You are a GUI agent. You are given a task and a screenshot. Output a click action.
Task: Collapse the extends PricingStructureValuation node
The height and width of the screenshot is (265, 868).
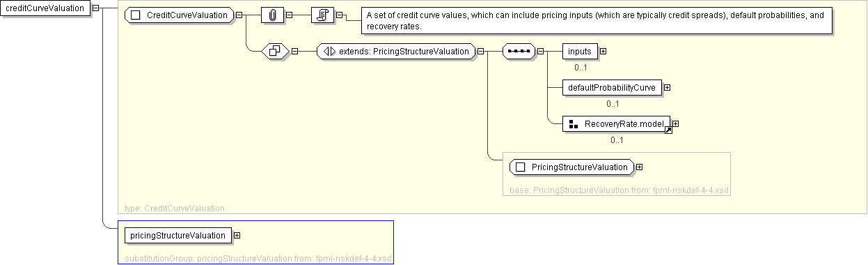coord(480,52)
